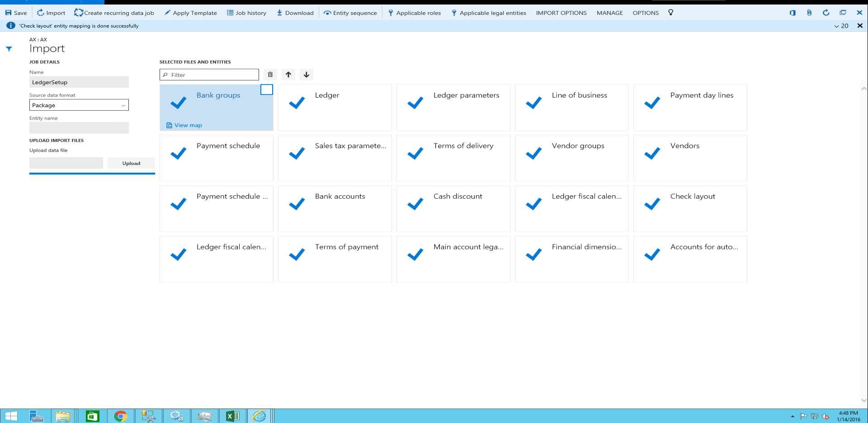Viewport: 868px width, 423px height.
Task: Click the taskbar clock showing 4:48 PM
Action: click(848, 416)
